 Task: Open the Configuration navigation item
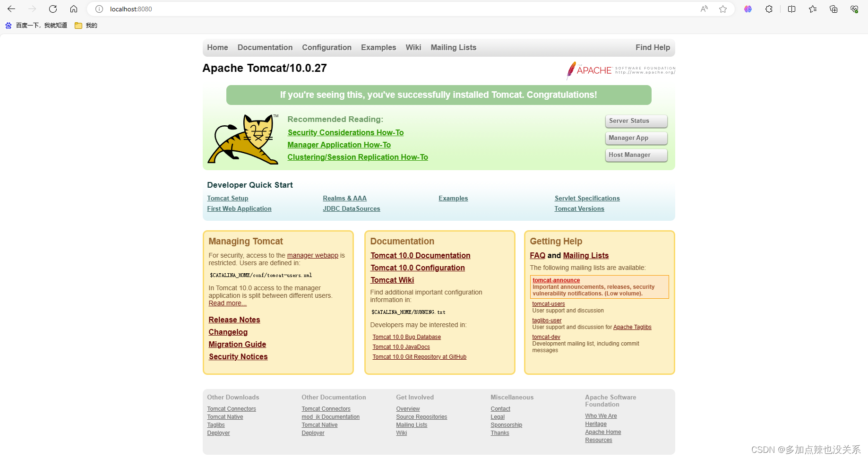coord(327,47)
